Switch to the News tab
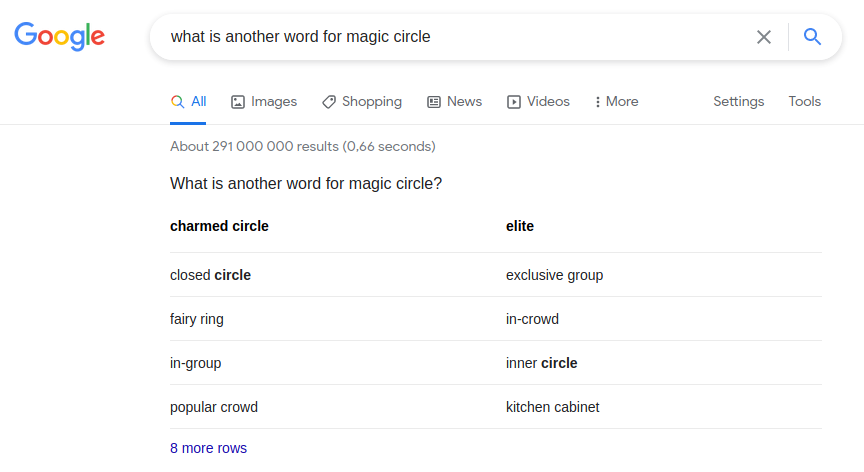This screenshot has height=472, width=864. [455, 102]
